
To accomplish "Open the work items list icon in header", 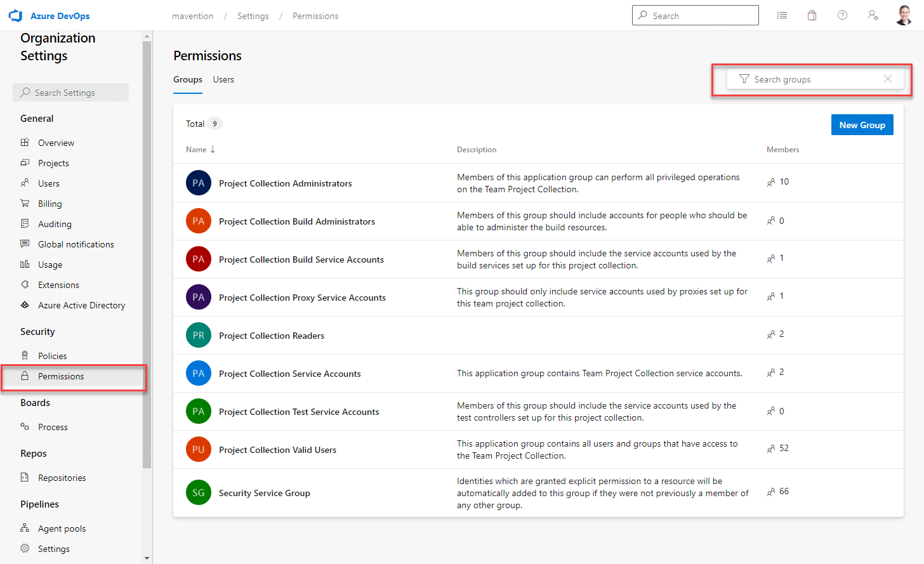I will (782, 16).
